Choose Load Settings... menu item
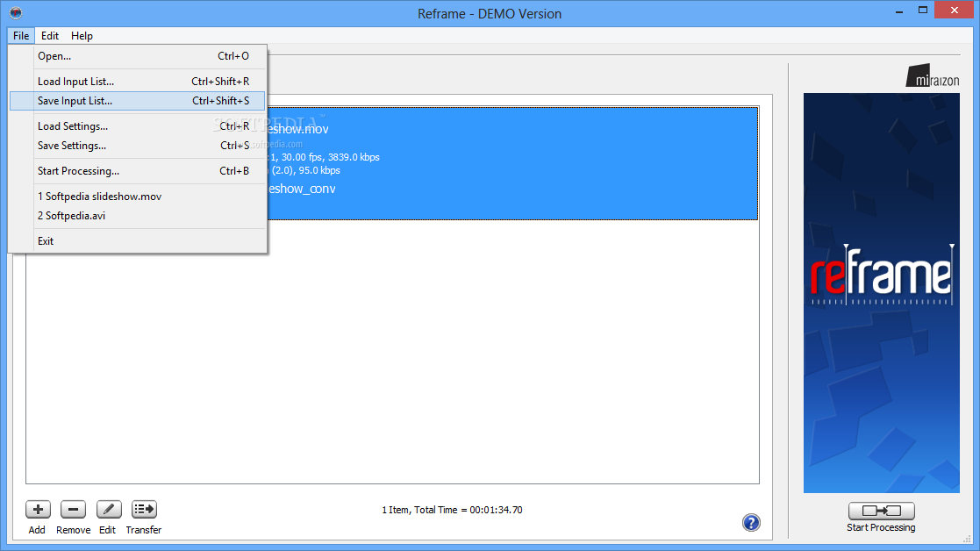Viewport: 980px width, 551px height. pos(138,126)
